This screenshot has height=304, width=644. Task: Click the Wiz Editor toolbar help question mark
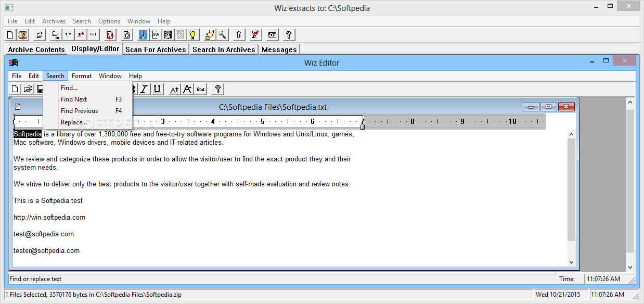pyautogui.click(x=218, y=89)
